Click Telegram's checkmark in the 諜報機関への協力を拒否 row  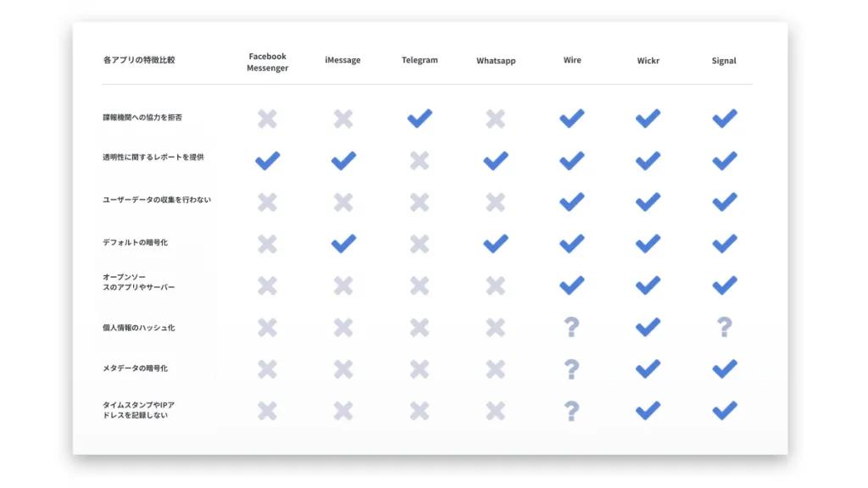pos(420,118)
